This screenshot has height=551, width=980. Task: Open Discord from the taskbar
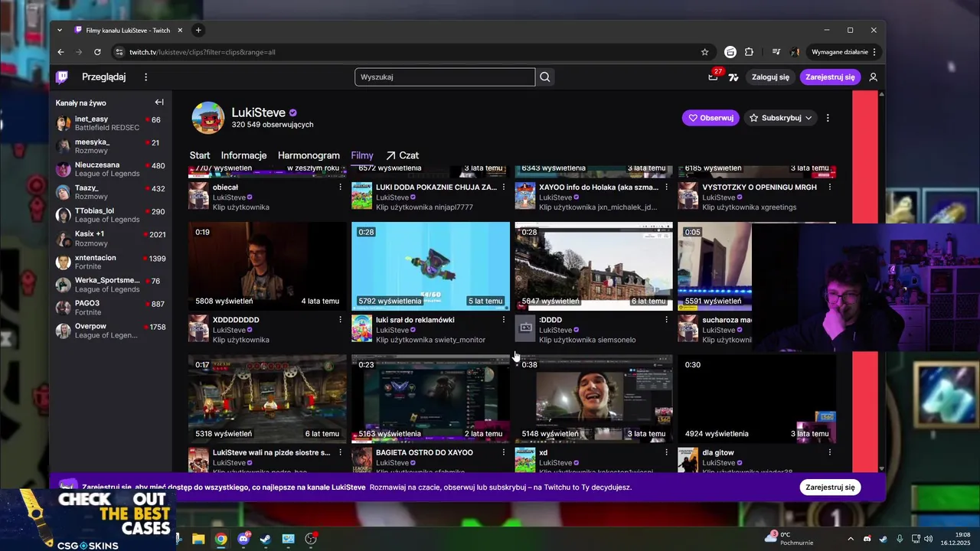tap(243, 539)
